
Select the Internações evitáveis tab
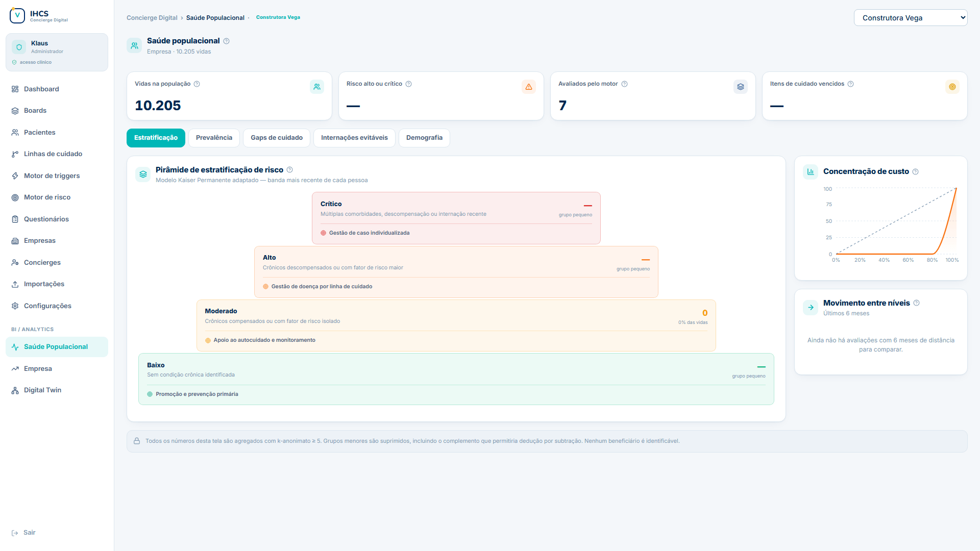tap(354, 138)
